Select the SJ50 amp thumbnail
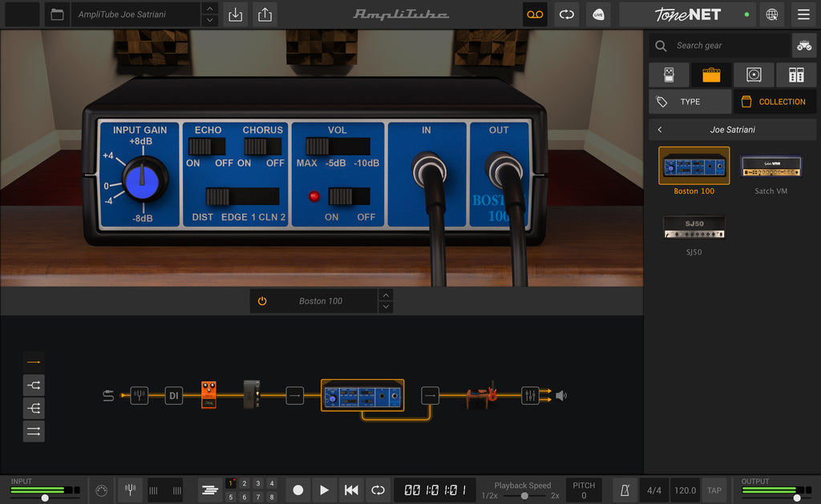Viewport: 821px width, 504px height. 694,227
